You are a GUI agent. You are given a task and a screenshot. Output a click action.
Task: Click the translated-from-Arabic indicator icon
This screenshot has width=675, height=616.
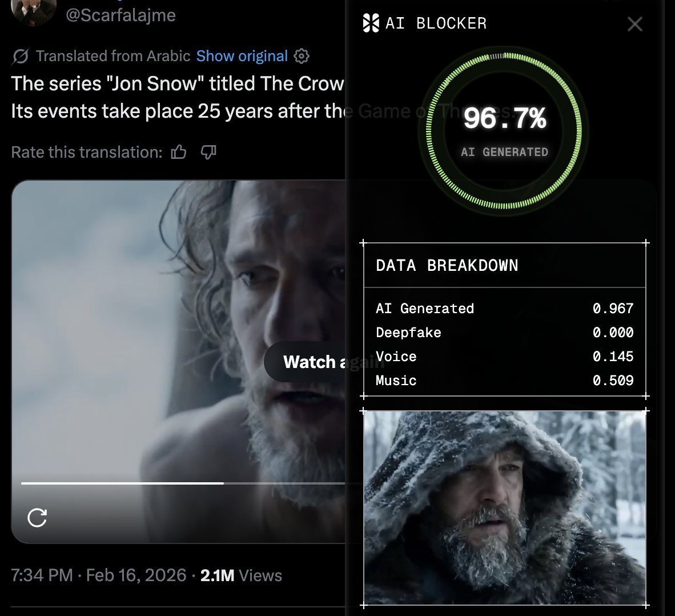click(x=19, y=55)
